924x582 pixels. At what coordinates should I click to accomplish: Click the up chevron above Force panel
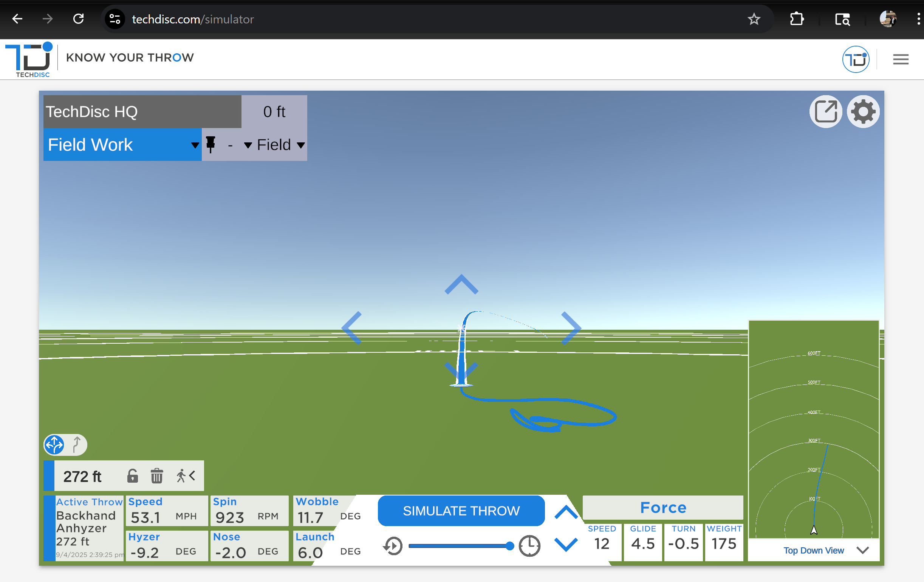[566, 512]
